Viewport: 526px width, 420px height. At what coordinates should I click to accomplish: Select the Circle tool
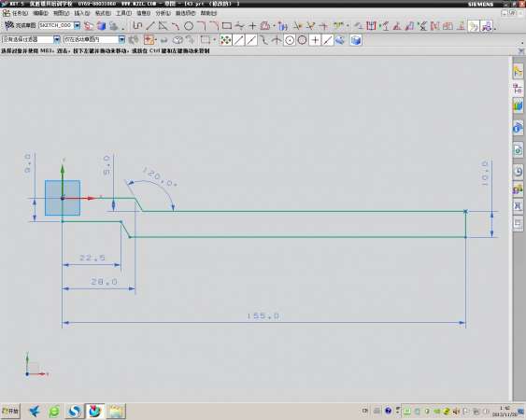pos(189,26)
